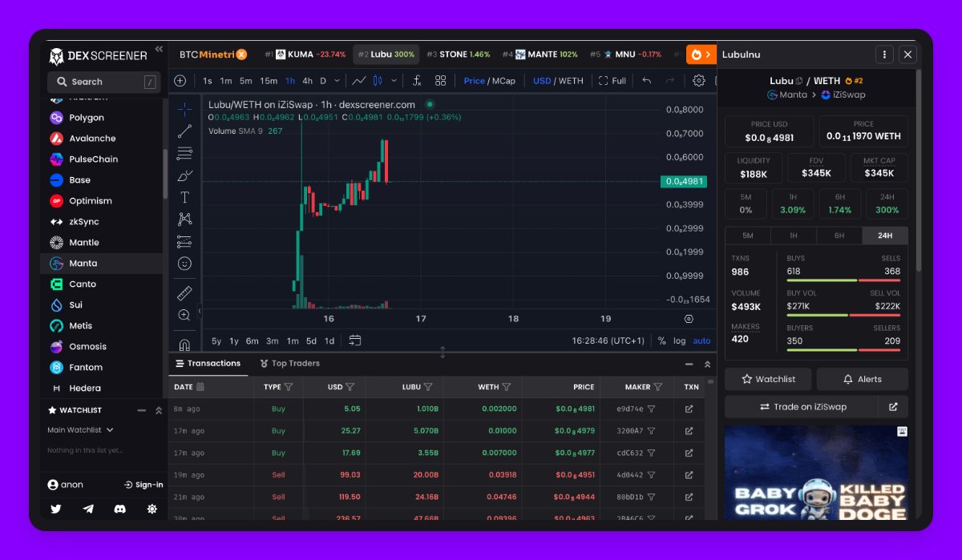
Task: Choose the 5d date range
Action: pyautogui.click(x=311, y=340)
